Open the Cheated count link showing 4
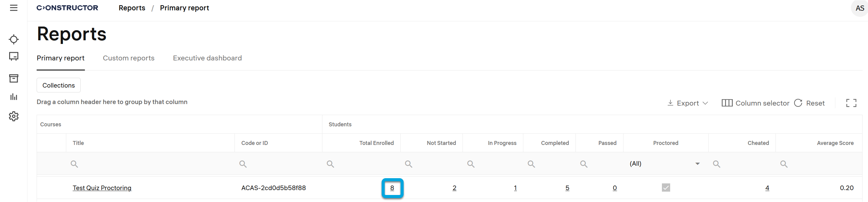This screenshot has height=202, width=868. [x=767, y=188]
